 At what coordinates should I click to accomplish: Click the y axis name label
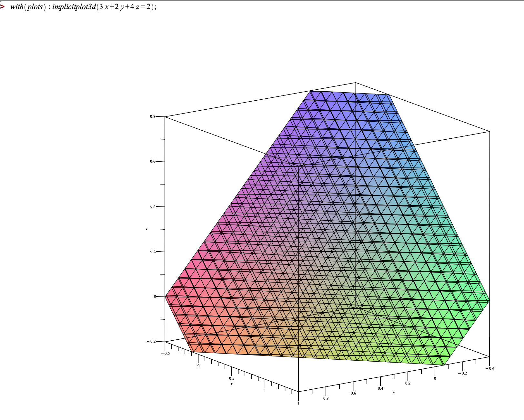[x=232, y=384]
